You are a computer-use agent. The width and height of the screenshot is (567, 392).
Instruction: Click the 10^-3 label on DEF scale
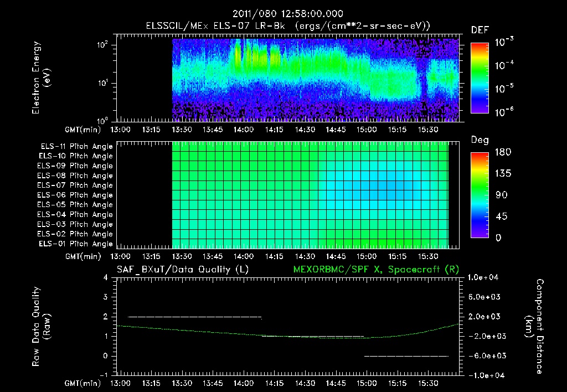click(x=504, y=42)
